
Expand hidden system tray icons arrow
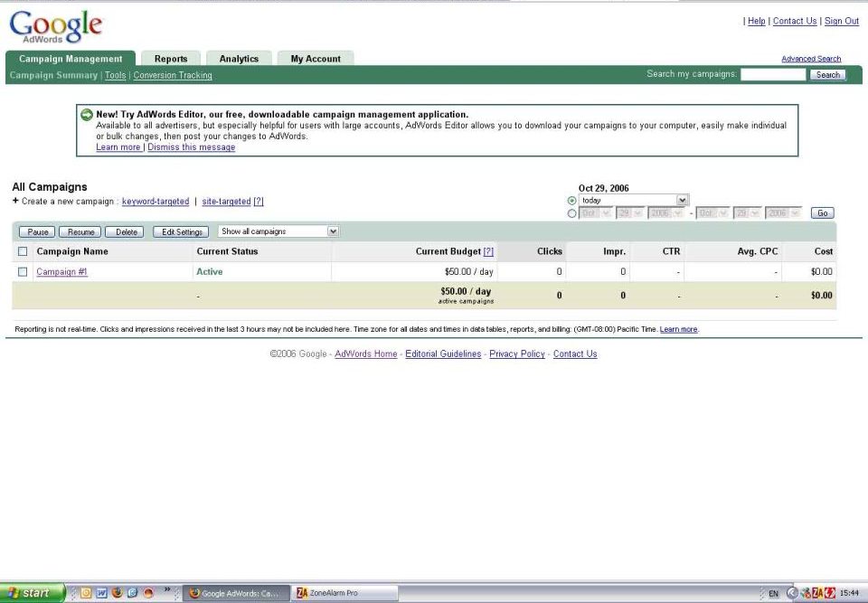792,593
